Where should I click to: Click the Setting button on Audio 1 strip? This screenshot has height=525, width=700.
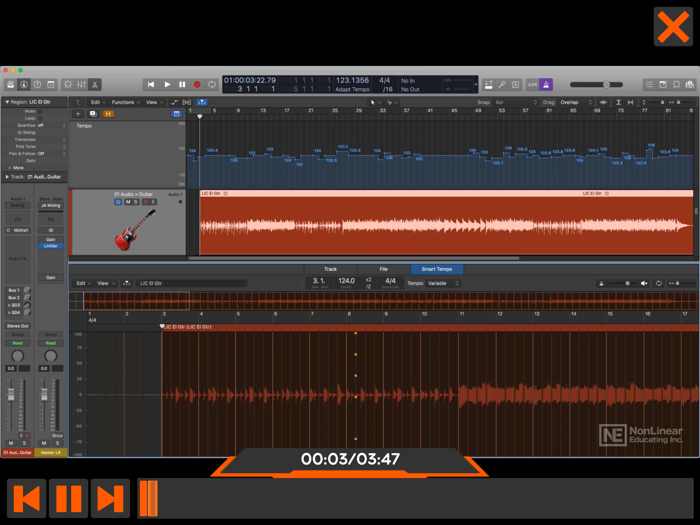(x=17, y=205)
